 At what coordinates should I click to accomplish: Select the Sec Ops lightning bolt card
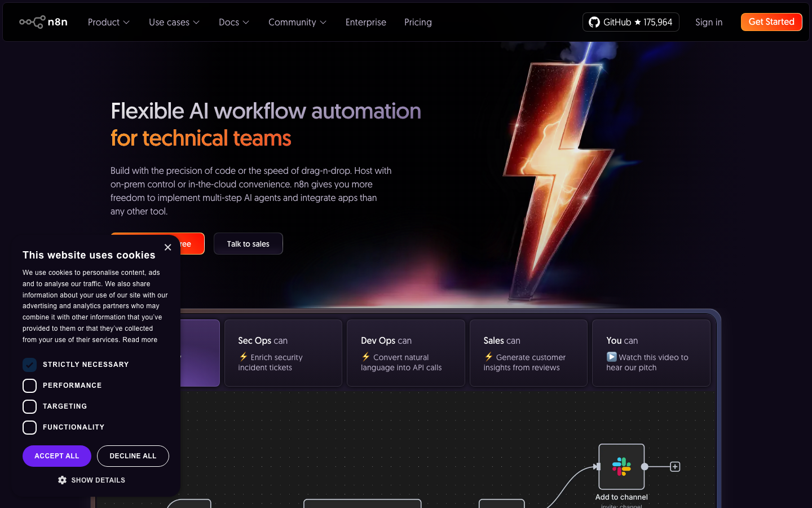pyautogui.click(x=283, y=353)
